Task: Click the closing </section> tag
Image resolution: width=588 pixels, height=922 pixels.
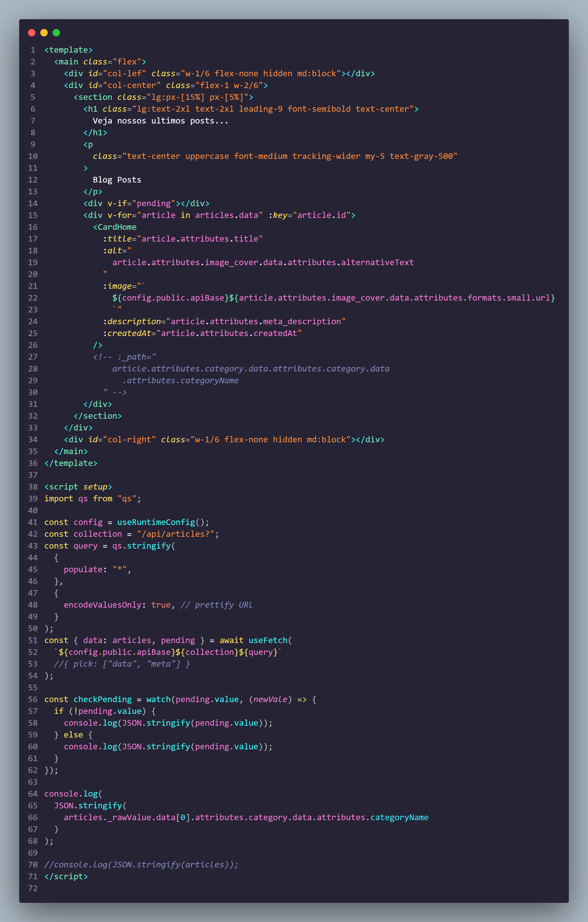Action: 98,416
